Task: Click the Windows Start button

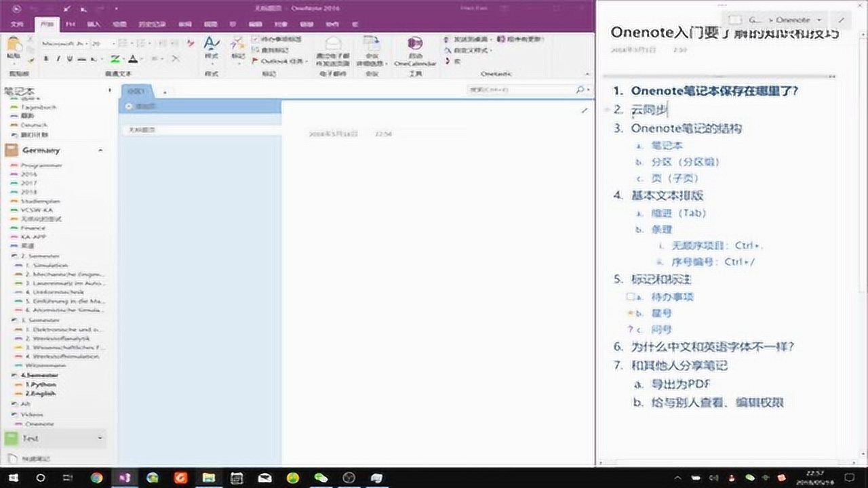Action: [14, 478]
